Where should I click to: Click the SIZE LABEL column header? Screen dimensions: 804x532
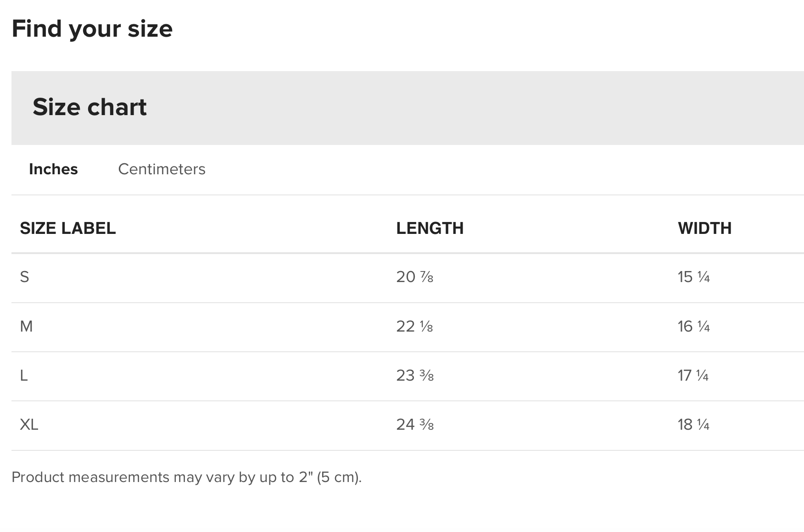(x=68, y=228)
